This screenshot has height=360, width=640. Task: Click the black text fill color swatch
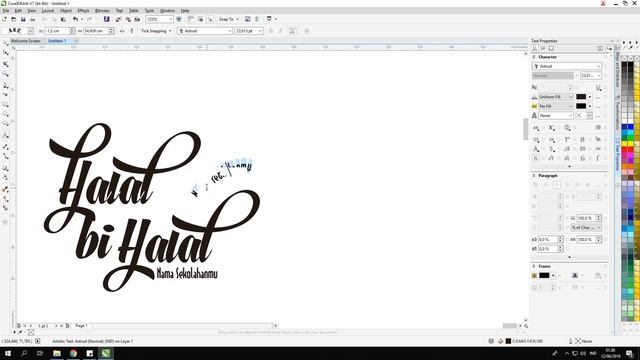(x=581, y=97)
